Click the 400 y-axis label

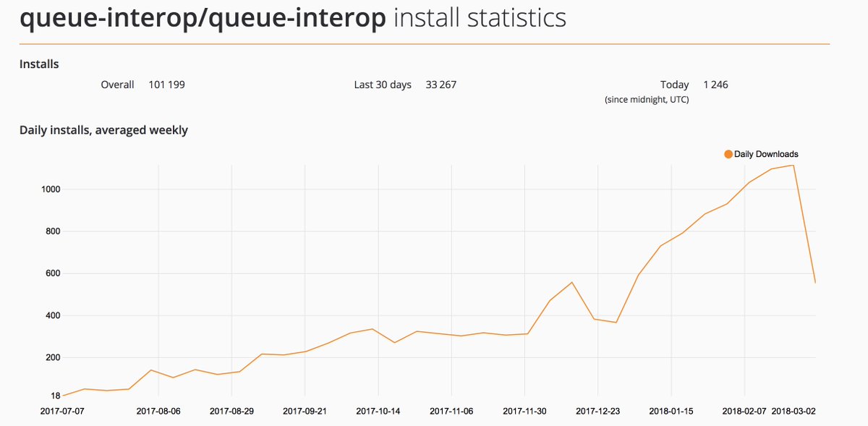[x=51, y=315]
